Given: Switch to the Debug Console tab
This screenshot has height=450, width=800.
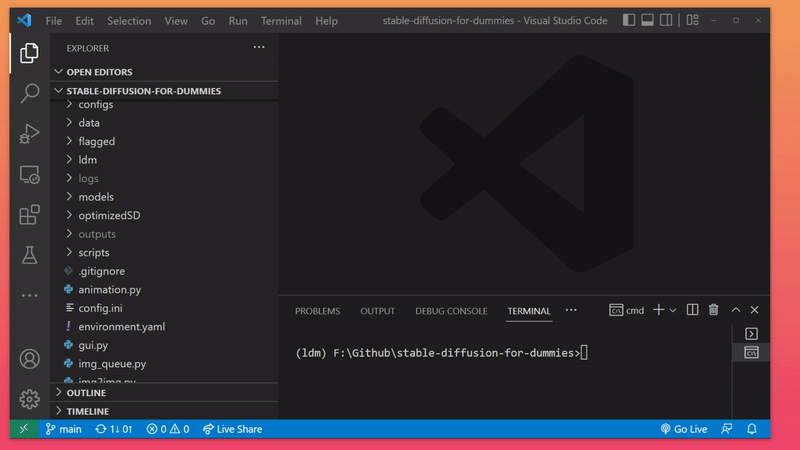Looking at the screenshot, I should [451, 311].
